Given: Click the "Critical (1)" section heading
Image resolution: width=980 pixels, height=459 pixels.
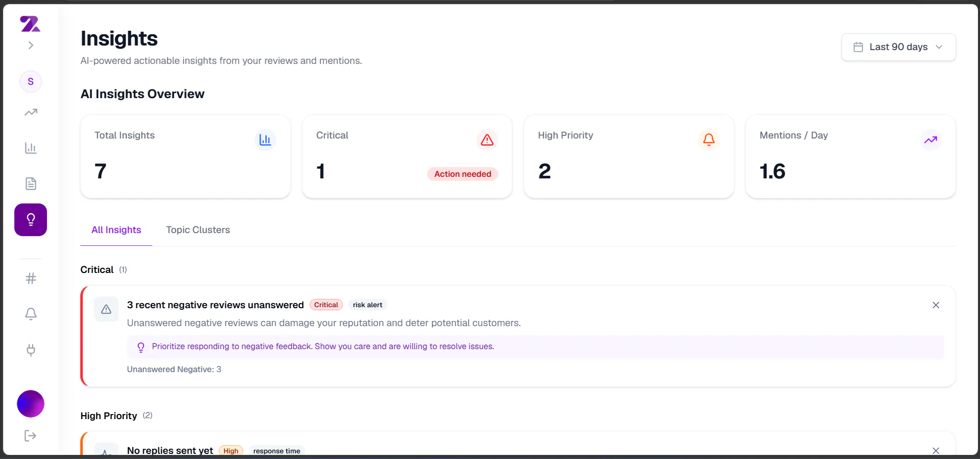Looking at the screenshot, I should [x=104, y=270].
